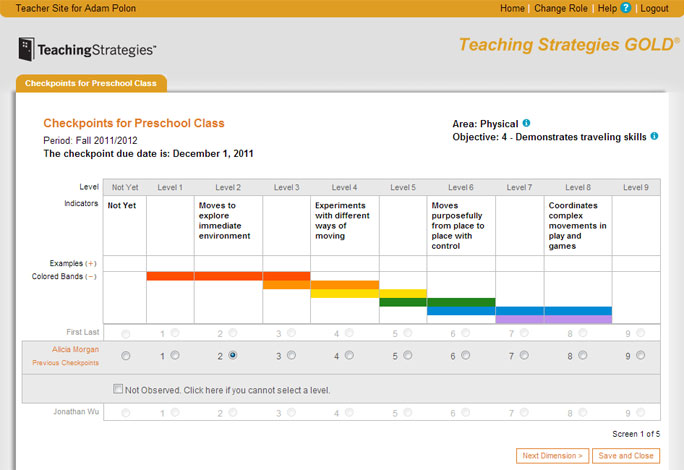Click 'Moves purposefully from place to place' indicator
This screenshot has height=470, width=684.
click(458, 226)
